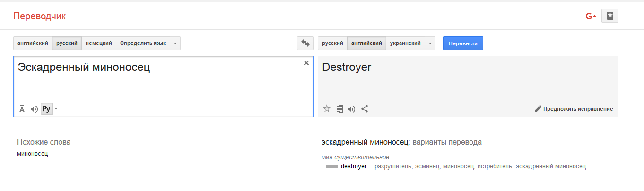
Task: Star the translation to save it
Action: [x=326, y=109]
